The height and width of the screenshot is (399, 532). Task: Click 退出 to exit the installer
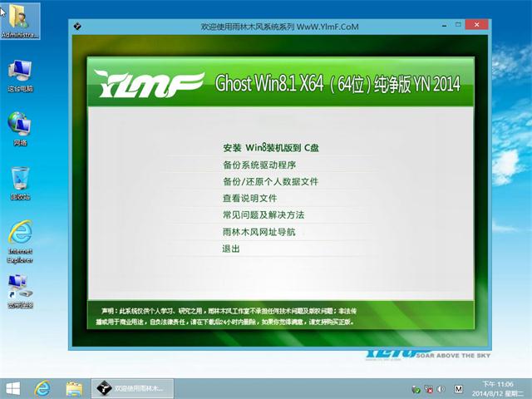pos(231,249)
